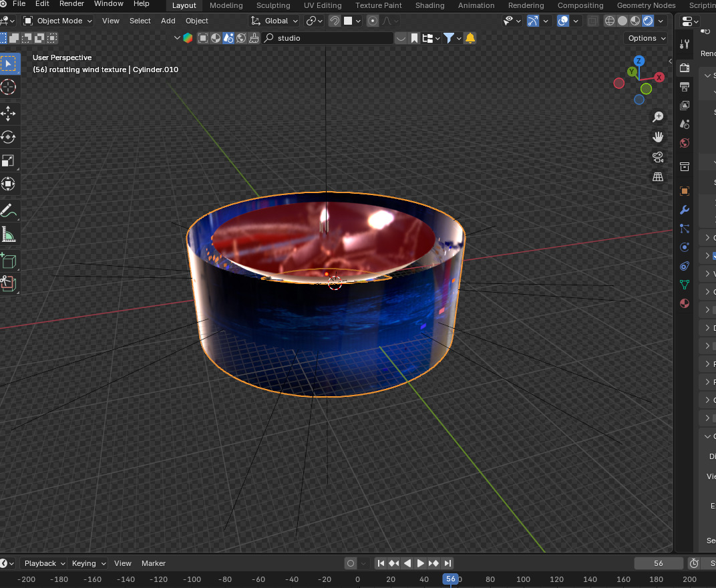Switch to rendered viewport shading
This screenshot has height=588, width=716.
(x=648, y=21)
